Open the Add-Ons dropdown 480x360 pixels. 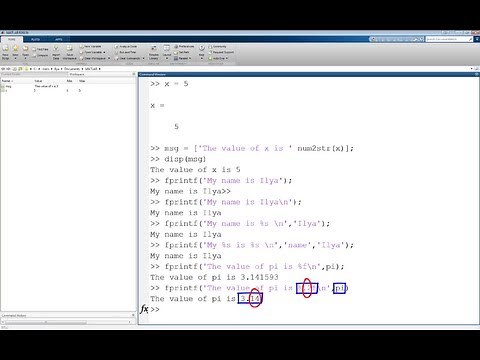point(218,58)
